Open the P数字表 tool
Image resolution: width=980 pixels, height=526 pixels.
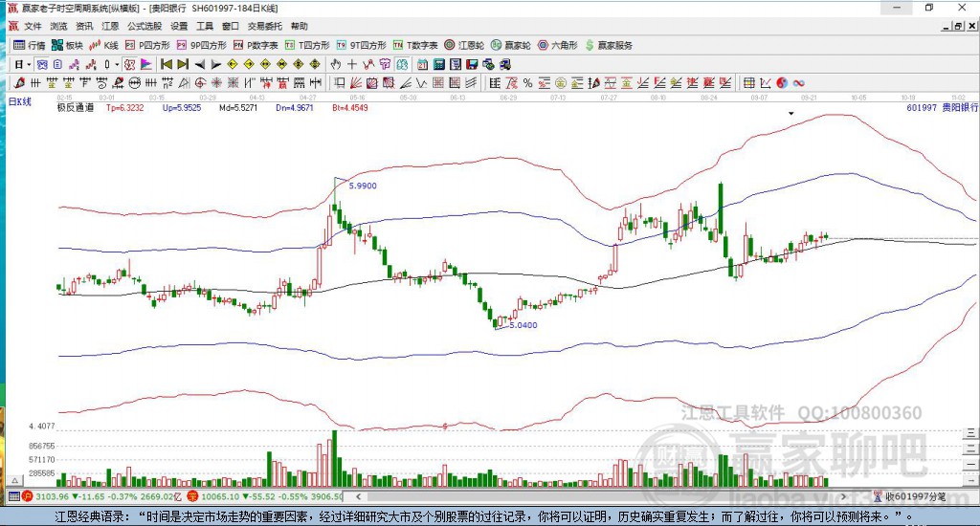tap(256, 45)
